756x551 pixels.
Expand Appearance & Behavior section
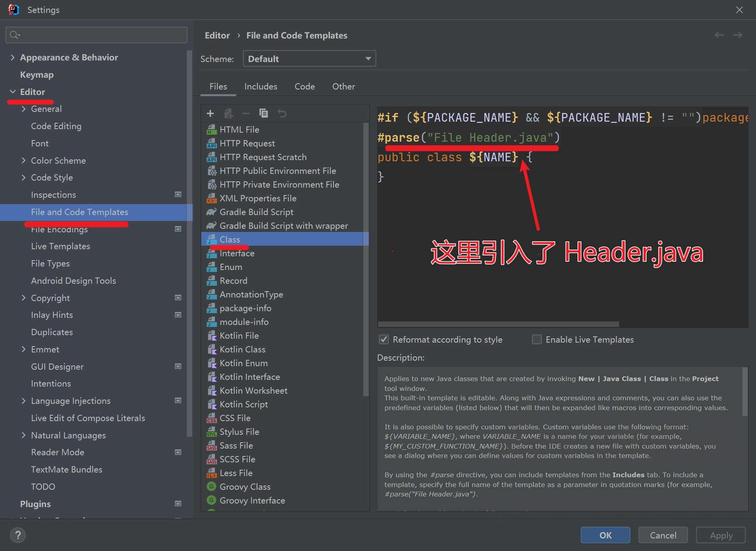pos(13,57)
